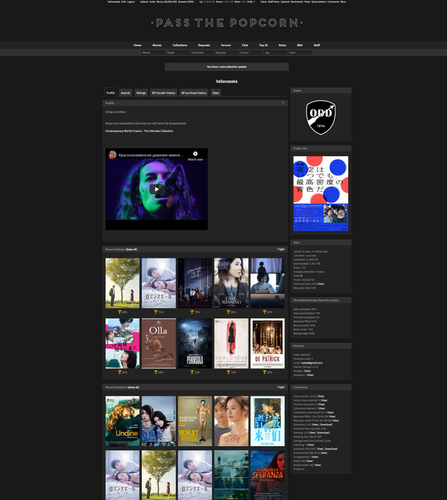Toggle the Recent Ratings section
Screen dimensions: 447x500
(x=281, y=249)
